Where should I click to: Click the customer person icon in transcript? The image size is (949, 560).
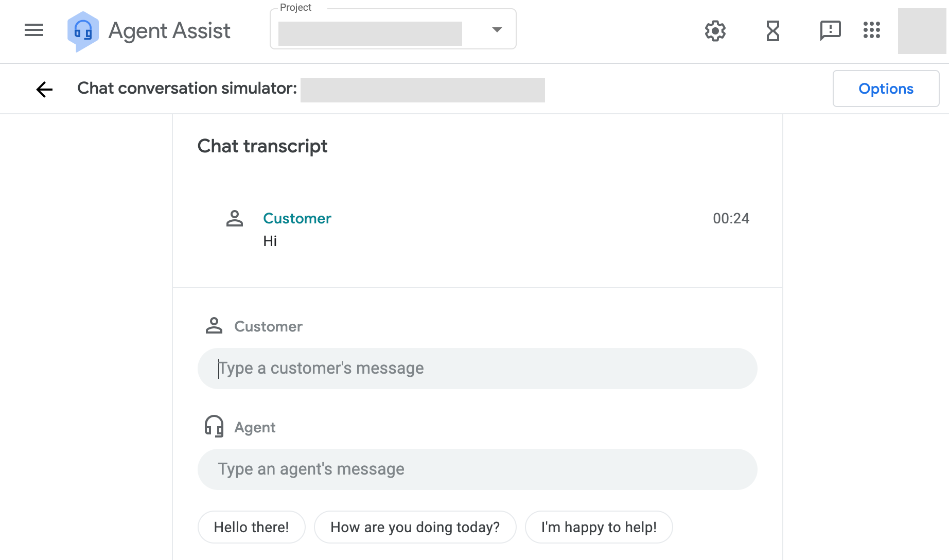coord(235,219)
